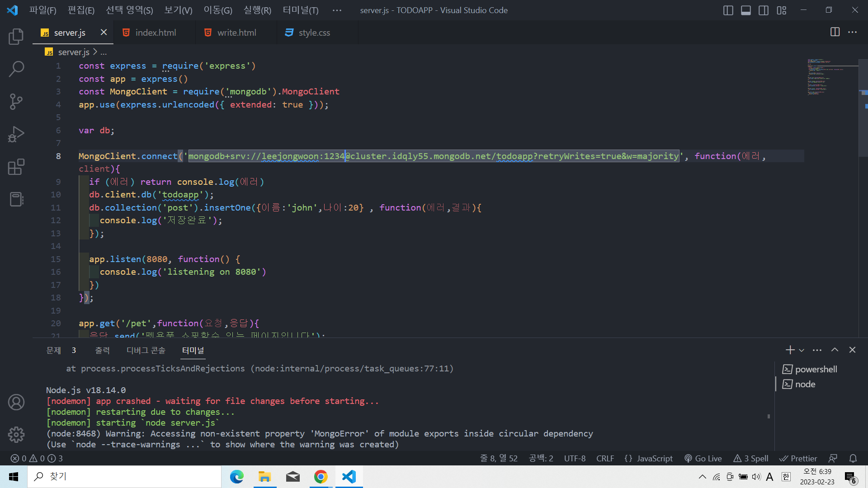Open File Explorer from taskbar
Screen dimensions: 868x488
point(264,477)
